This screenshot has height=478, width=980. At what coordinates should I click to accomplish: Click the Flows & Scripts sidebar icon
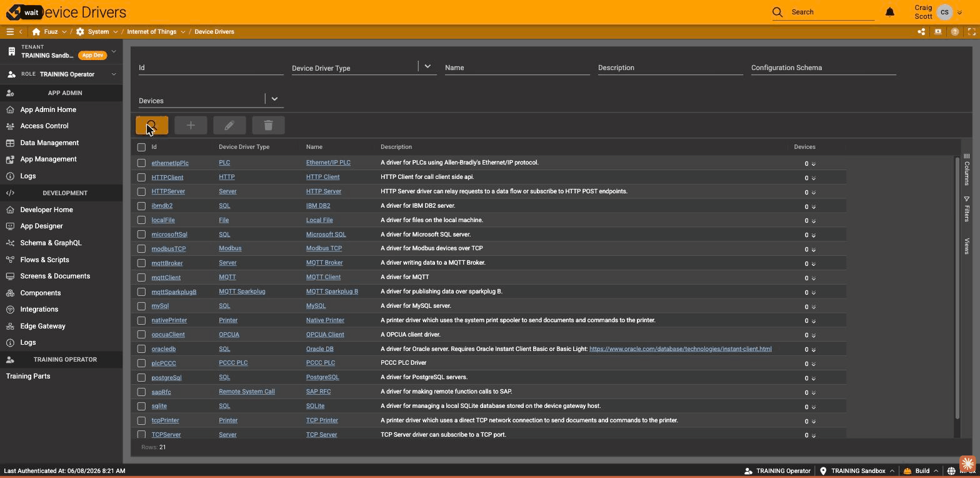point(10,260)
